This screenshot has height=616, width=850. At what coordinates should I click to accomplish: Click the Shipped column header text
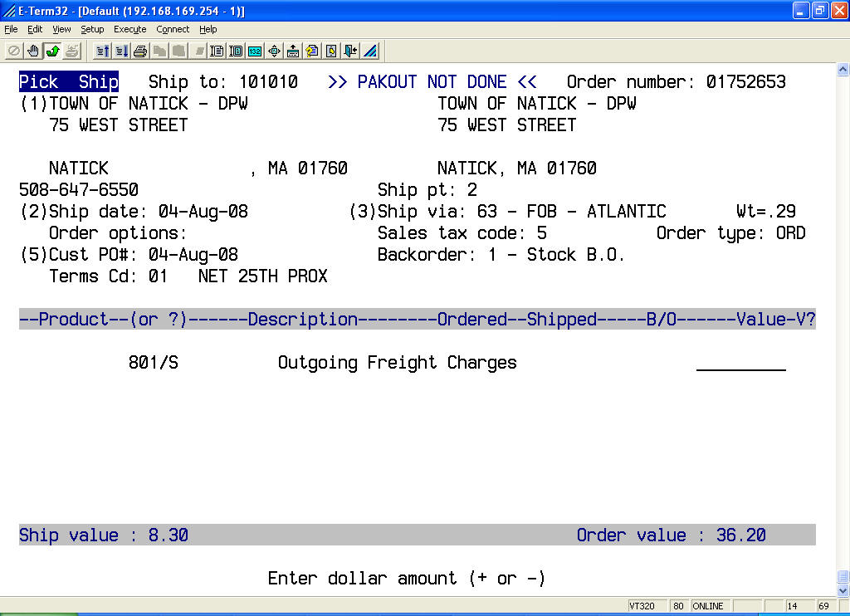point(562,320)
